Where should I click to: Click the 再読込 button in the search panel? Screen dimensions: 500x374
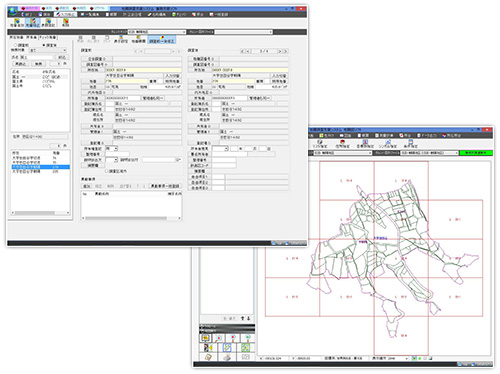click(x=20, y=63)
